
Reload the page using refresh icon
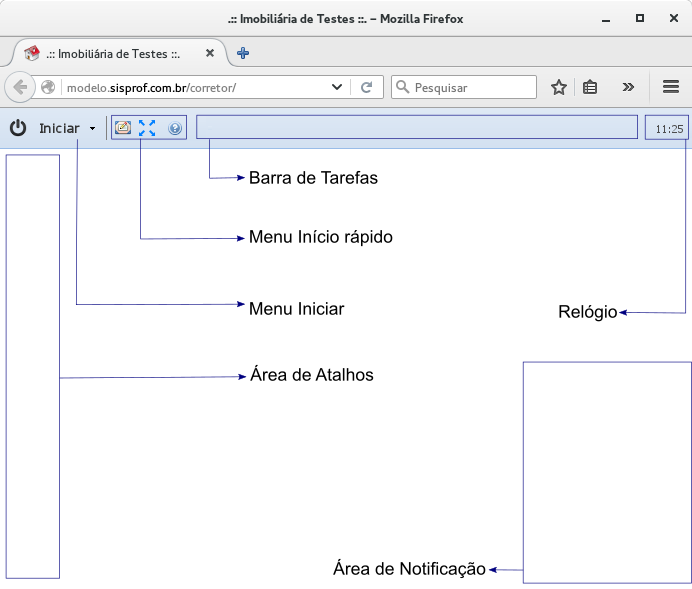[x=367, y=87]
